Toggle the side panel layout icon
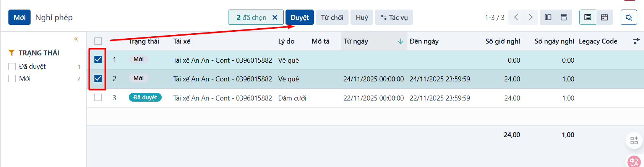This screenshot has width=644, height=167. pos(548,17)
